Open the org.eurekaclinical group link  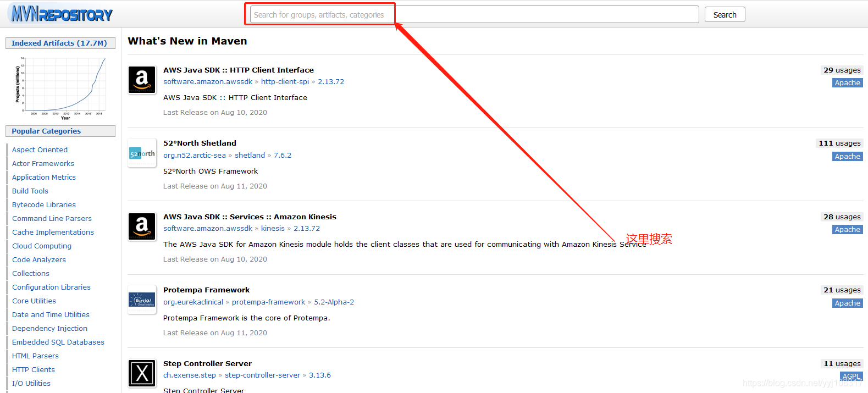(x=193, y=302)
